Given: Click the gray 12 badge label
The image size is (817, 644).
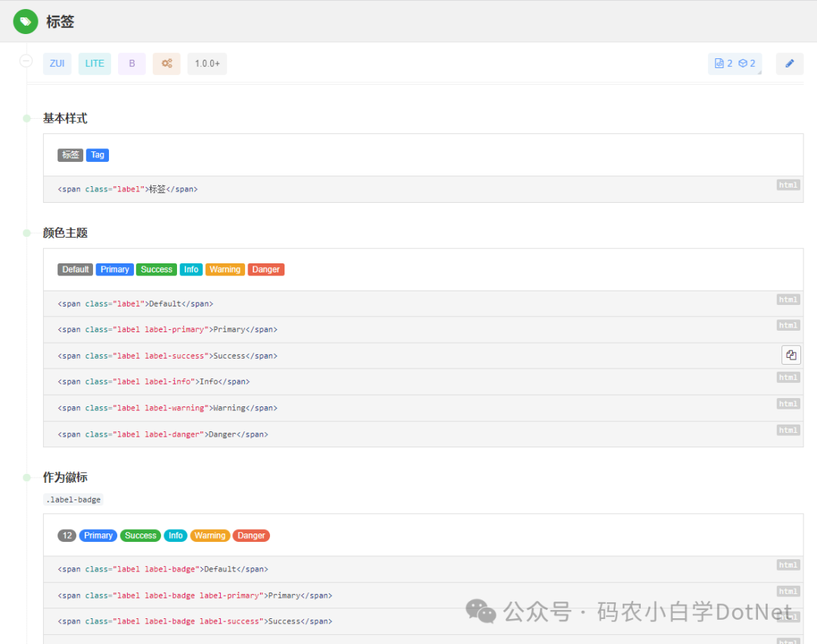Looking at the screenshot, I should pyautogui.click(x=67, y=536).
